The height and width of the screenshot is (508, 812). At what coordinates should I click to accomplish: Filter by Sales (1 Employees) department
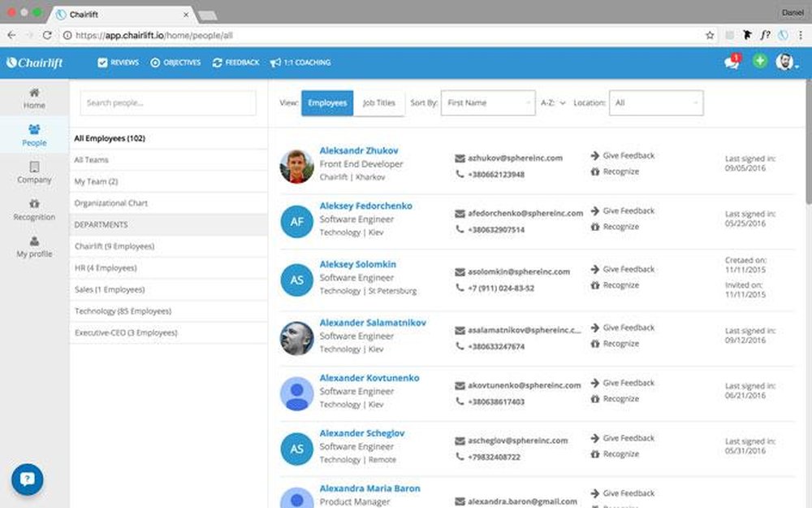(168, 289)
